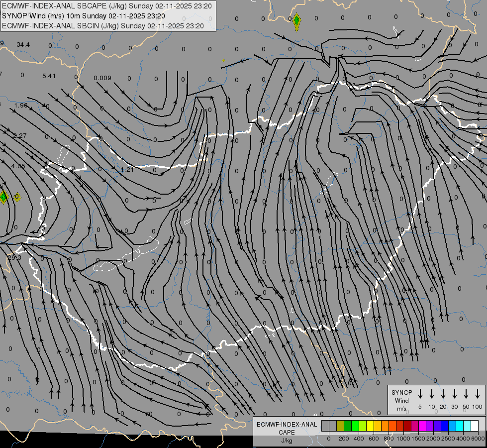
Task: Click the dark blue CAPE legend swatch
Action: (x=445, y=426)
